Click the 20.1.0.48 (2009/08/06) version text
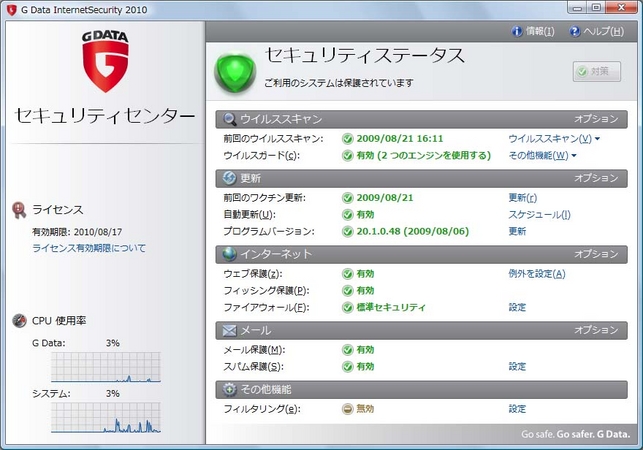 pos(413,231)
